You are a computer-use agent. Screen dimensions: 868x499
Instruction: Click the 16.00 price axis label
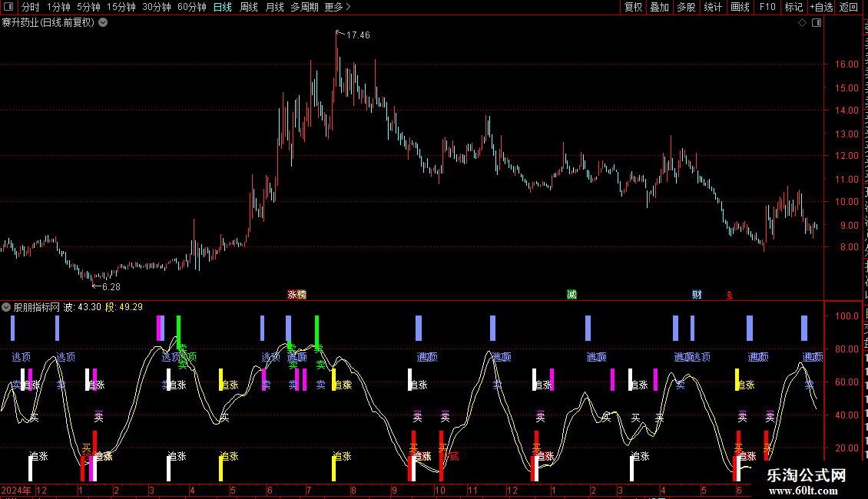pyautogui.click(x=847, y=64)
